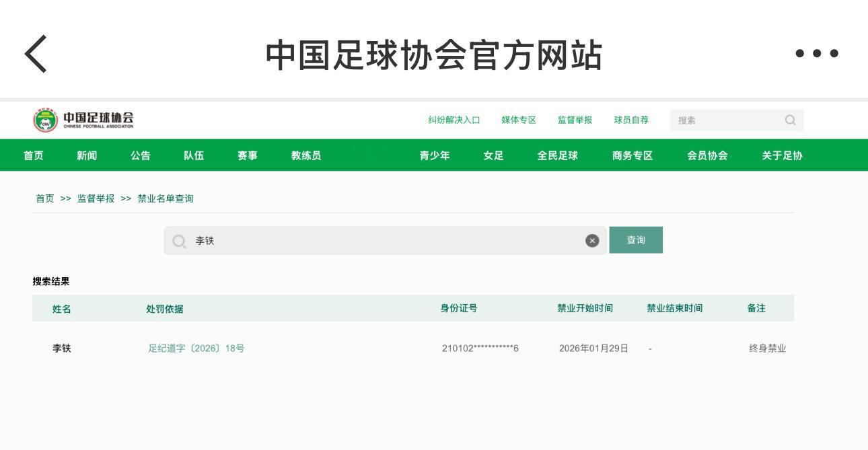Click the green 查询 button
The image size is (868, 450).
[636, 240]
